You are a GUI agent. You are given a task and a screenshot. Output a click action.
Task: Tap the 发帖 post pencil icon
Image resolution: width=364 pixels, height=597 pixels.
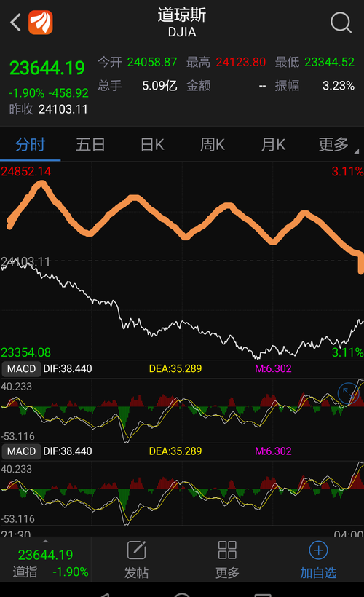click(x=136, y=550)
